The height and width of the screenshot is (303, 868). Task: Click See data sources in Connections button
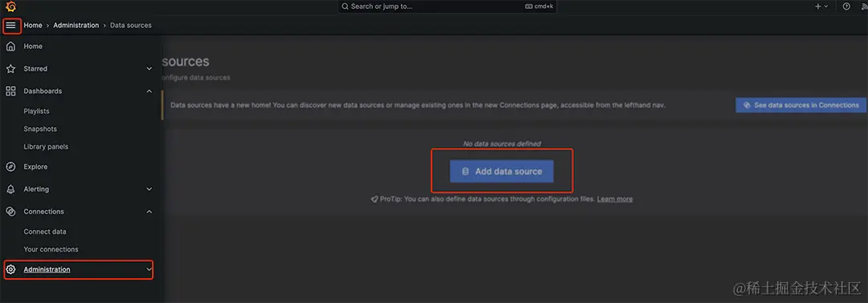800,105
